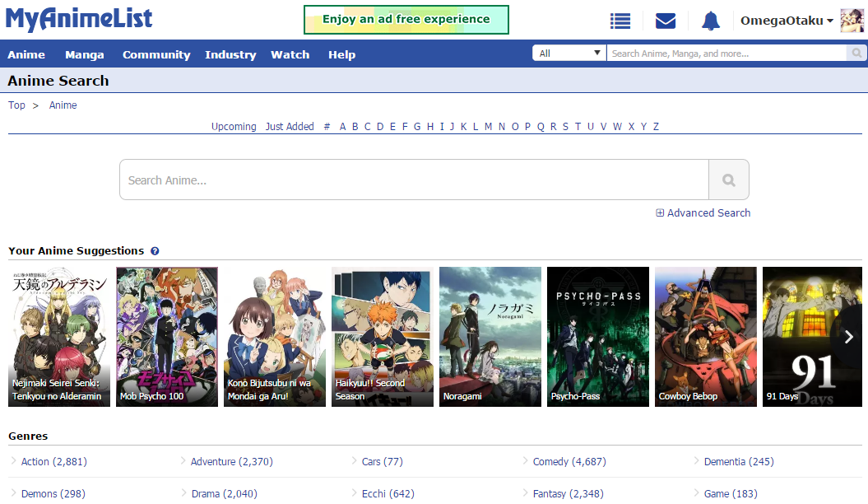Browse the Cars (77) genre
Viewport: 868px width, 504px height.
coord(382,462)
